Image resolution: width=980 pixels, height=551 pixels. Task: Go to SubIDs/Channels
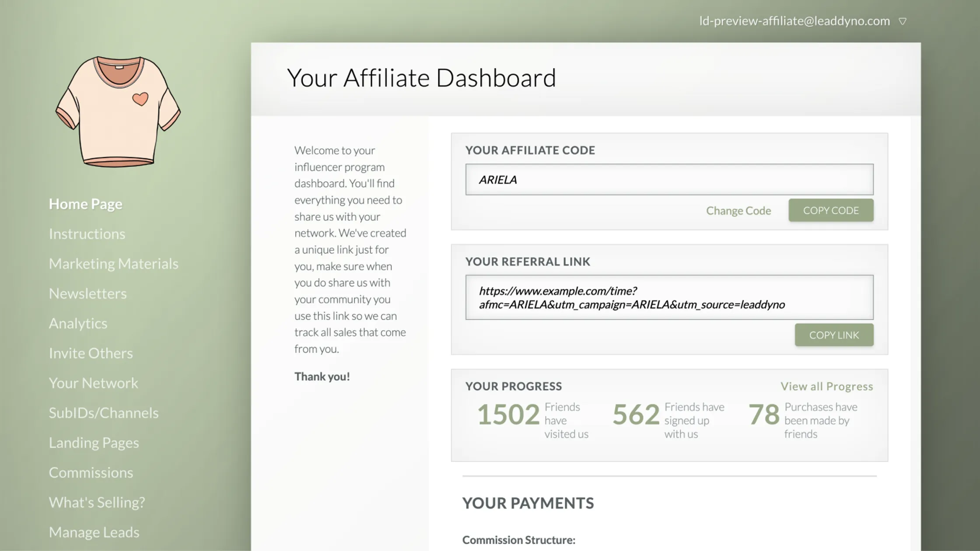pos(103,413)
